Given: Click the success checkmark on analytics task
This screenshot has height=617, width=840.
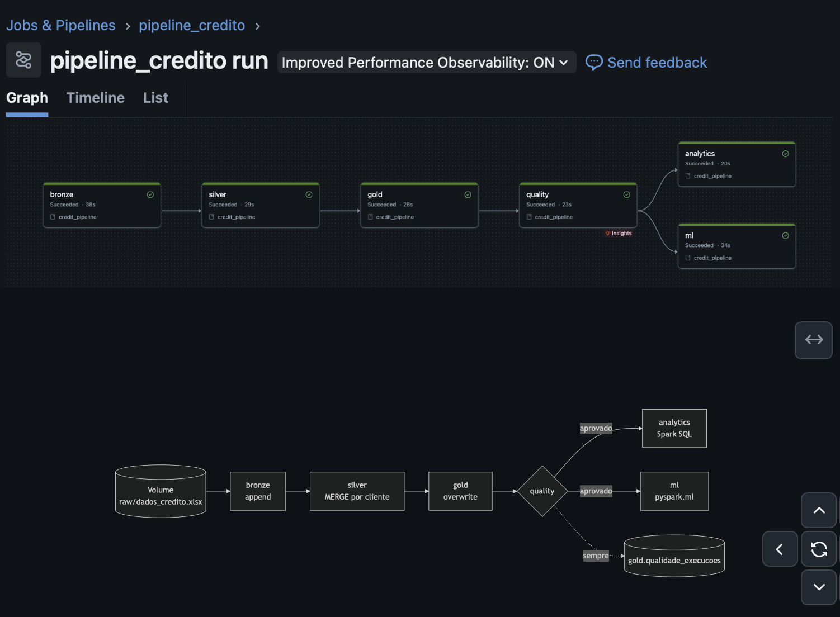Looking at the screenshot, I should pyautogui.click(x=786, y=154).
